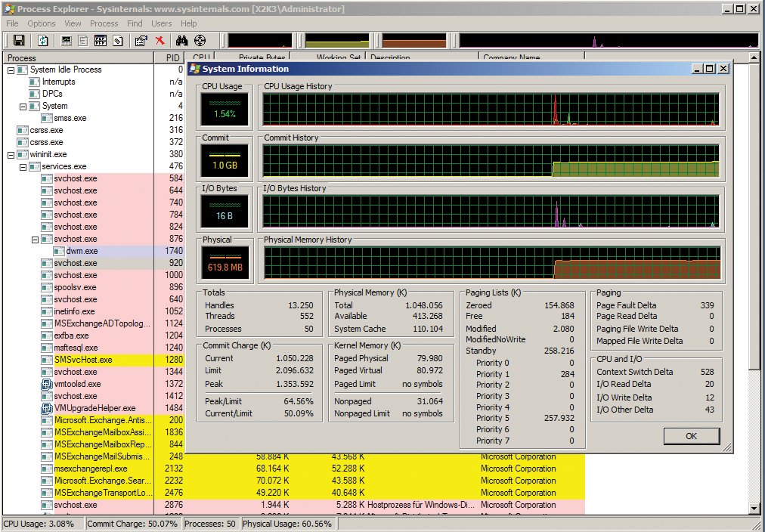Save the process list with the floppy disk icon
This screenshot has height=532, width=765.
coord(19,40)
